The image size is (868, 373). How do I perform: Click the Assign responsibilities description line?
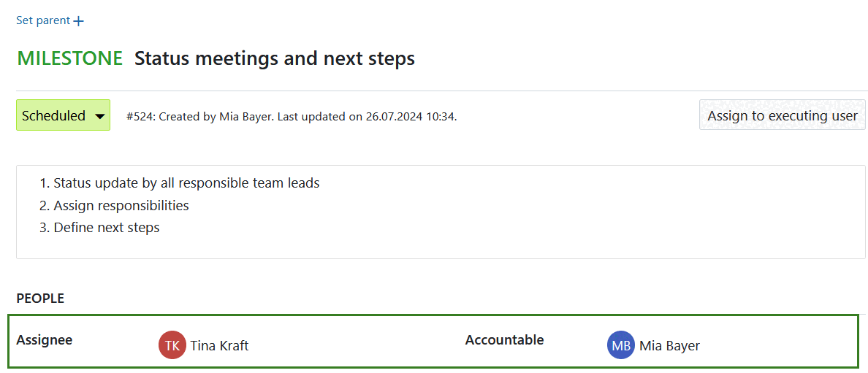point(121,206)
